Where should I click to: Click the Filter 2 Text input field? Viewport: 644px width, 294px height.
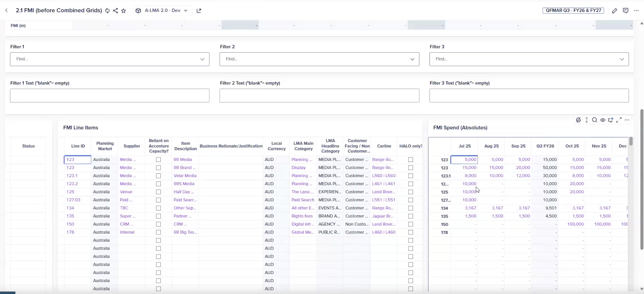pos(319,95)
